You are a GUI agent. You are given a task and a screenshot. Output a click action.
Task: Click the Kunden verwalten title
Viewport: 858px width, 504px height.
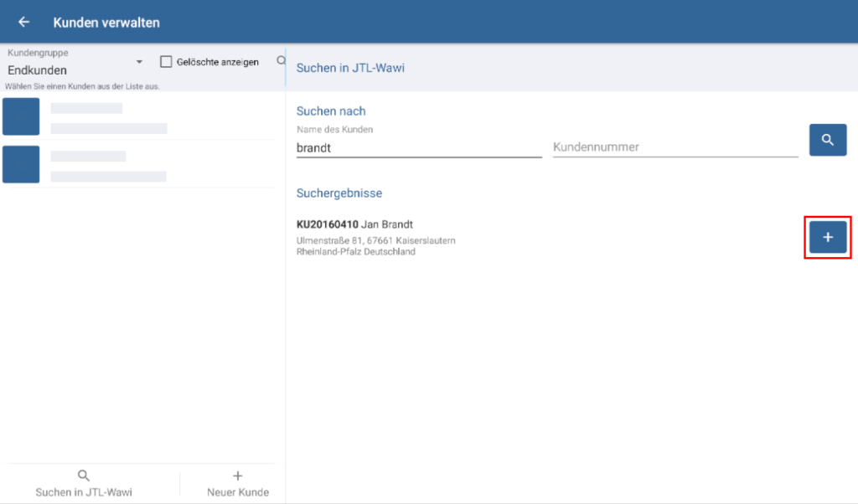(x=106, y=22)
